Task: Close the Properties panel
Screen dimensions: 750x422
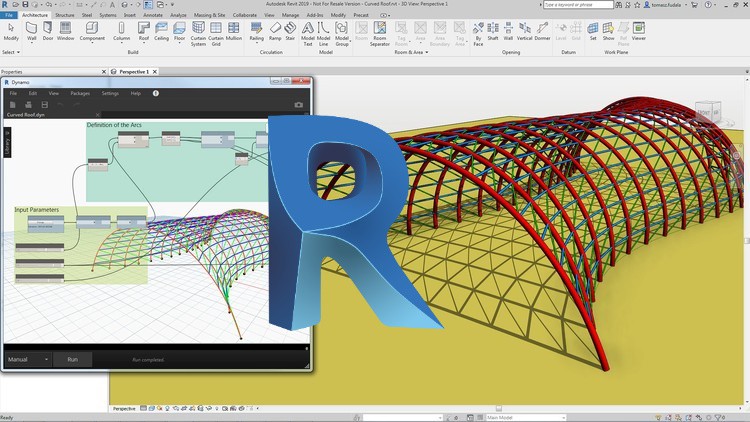Action: (104, 72)
